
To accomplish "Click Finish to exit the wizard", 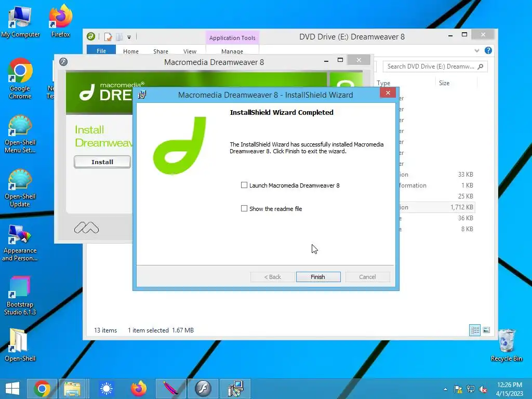I will pyautogui.click(x=318, y=277).
